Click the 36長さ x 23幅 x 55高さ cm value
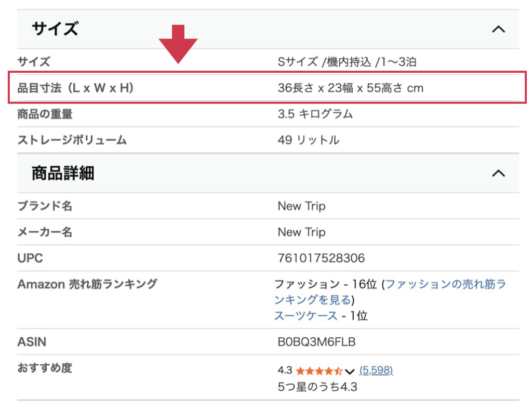 (x=350, y=88)
